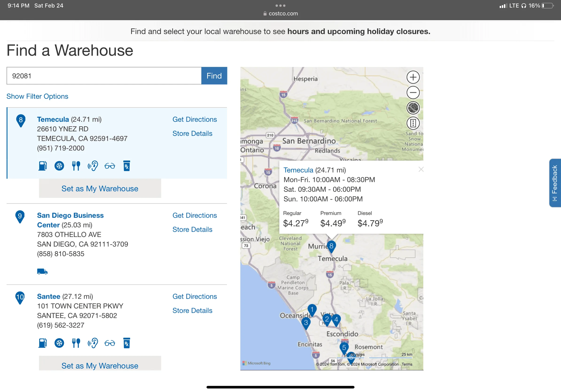Click the gas station icon under Temecula

point(43,166)
